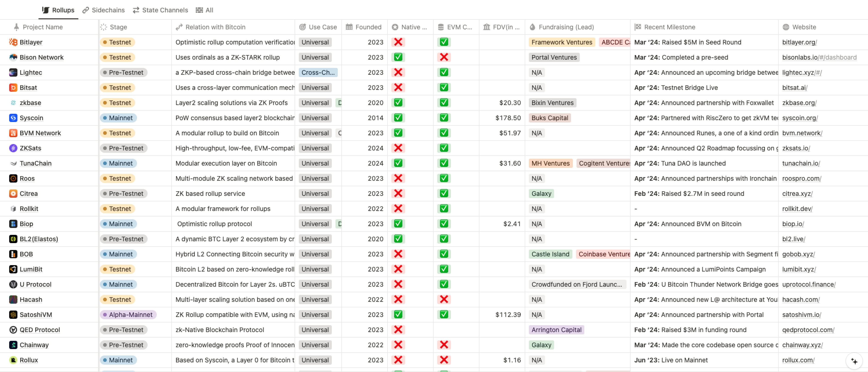Open the Stage column header menu
This screenshot has height=372, width=868.
pos(135,27)
